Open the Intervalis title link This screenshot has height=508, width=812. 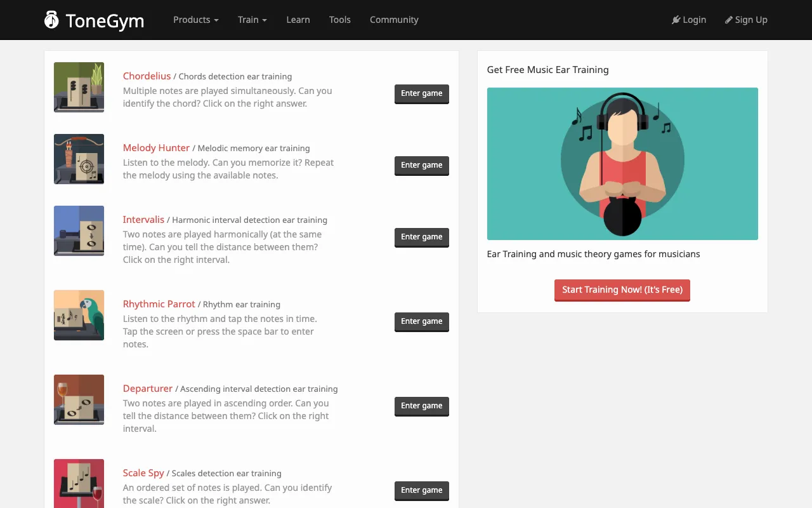[143, 220]
